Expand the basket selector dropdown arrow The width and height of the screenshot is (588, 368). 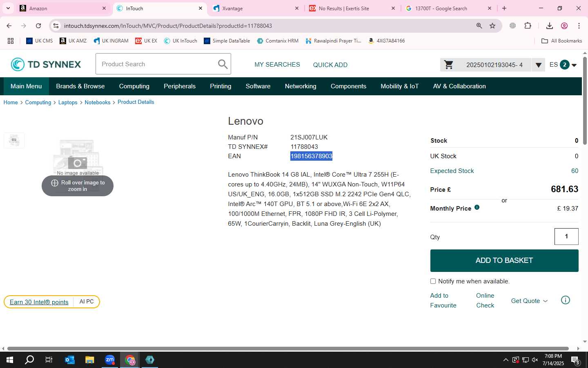point(538,65)
